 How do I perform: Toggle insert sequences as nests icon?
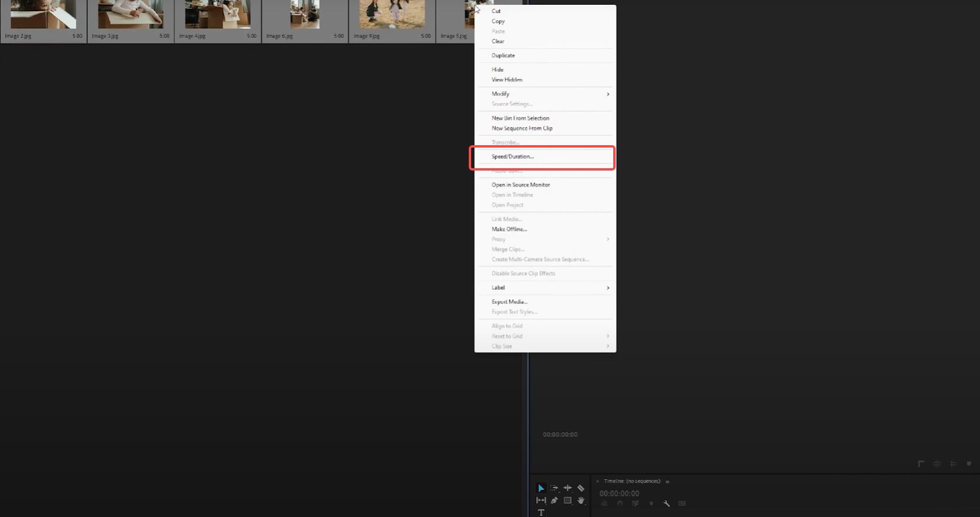(604, 503)
